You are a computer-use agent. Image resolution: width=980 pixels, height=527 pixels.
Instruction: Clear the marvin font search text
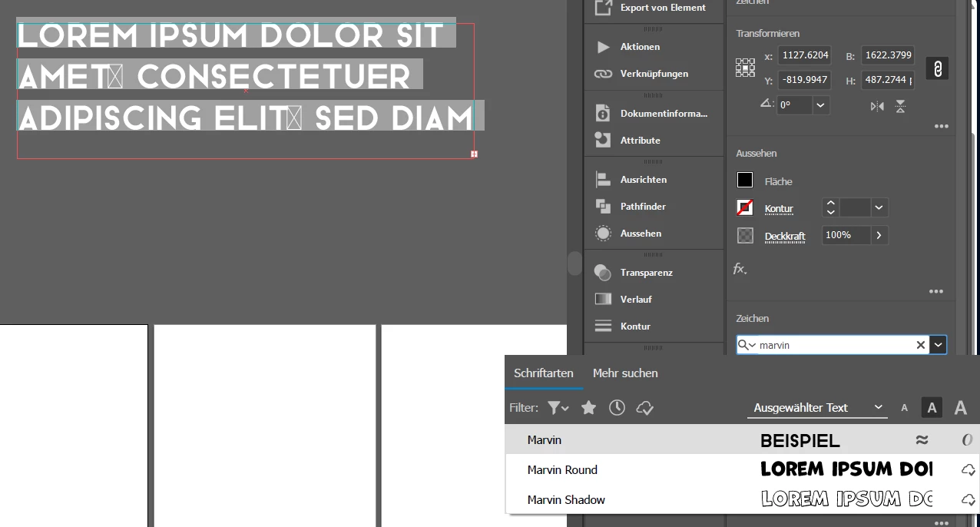point(921,346)
